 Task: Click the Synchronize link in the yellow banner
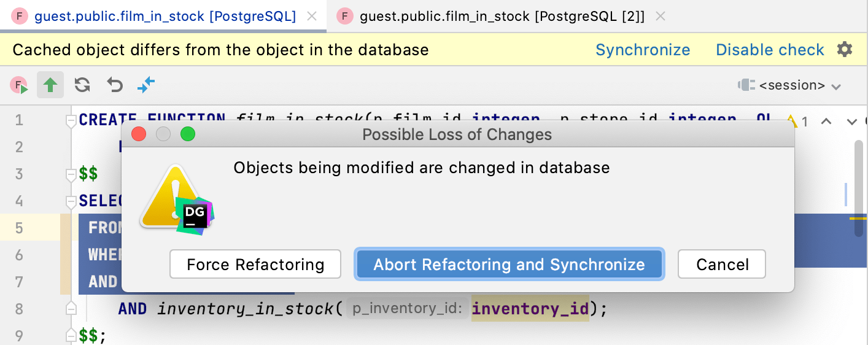point(643,50)
